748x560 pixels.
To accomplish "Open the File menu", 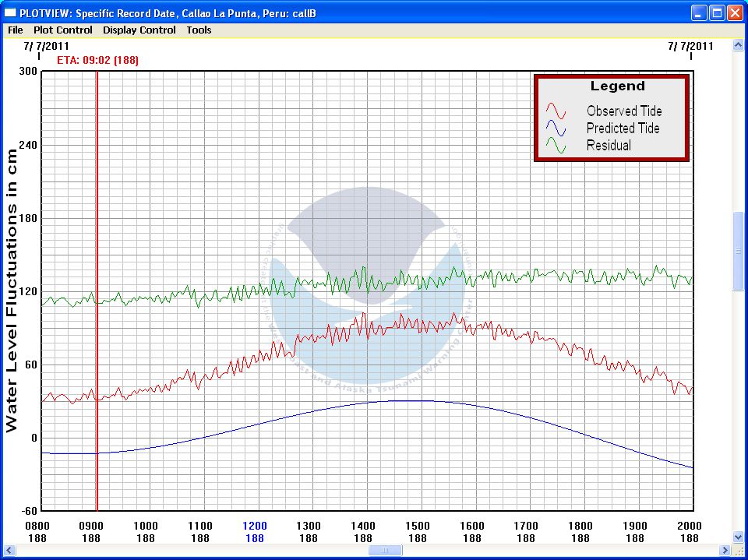I will click(x=16, y=30).
